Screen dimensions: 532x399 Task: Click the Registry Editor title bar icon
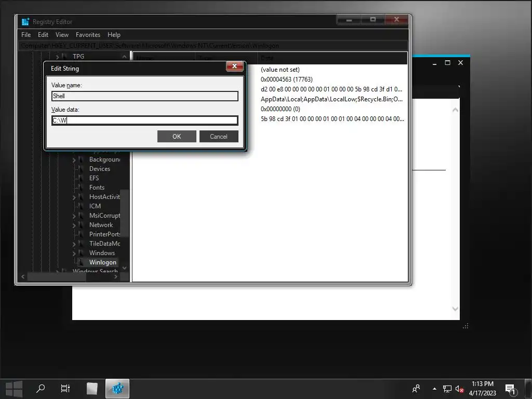(25, 22)
